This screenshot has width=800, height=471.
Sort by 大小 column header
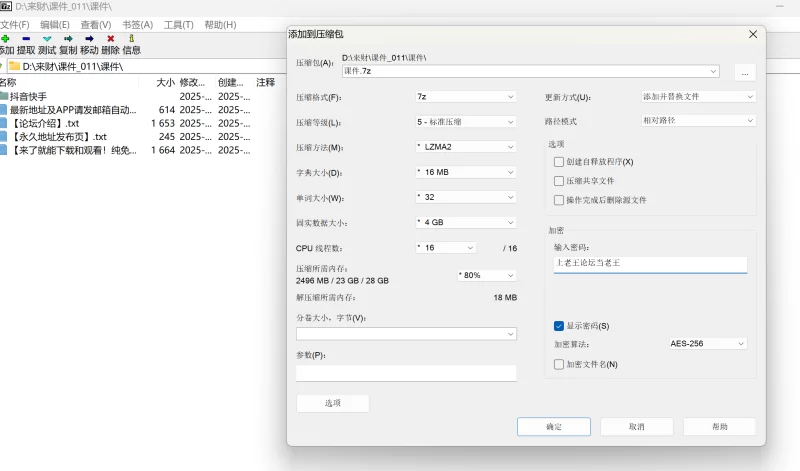pos(165,82)
